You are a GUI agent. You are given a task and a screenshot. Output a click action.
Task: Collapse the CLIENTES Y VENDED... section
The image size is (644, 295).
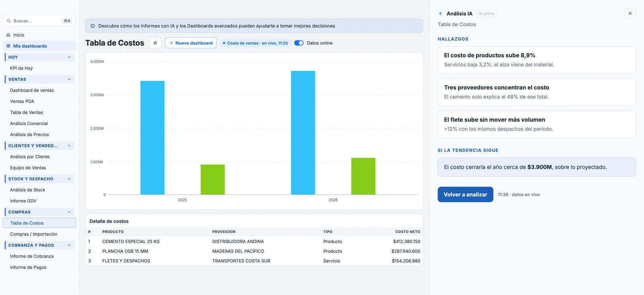tap(69, 146)
